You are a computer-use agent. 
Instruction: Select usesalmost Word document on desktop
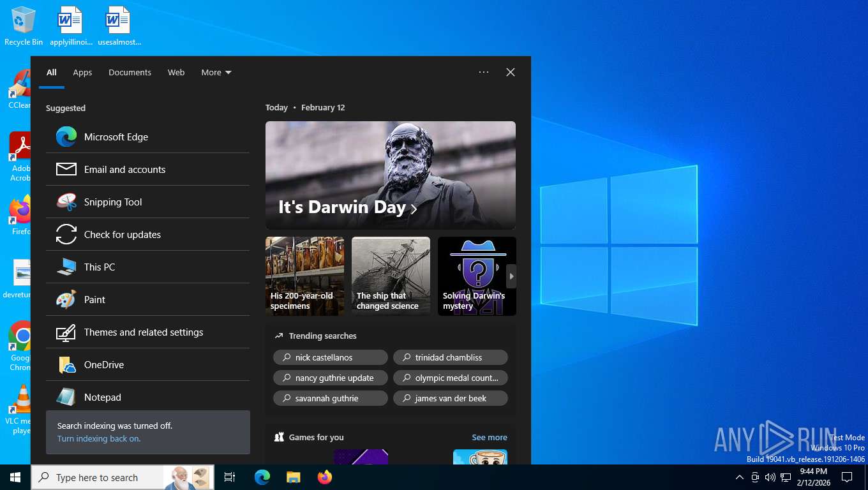[x=119, y=26]
